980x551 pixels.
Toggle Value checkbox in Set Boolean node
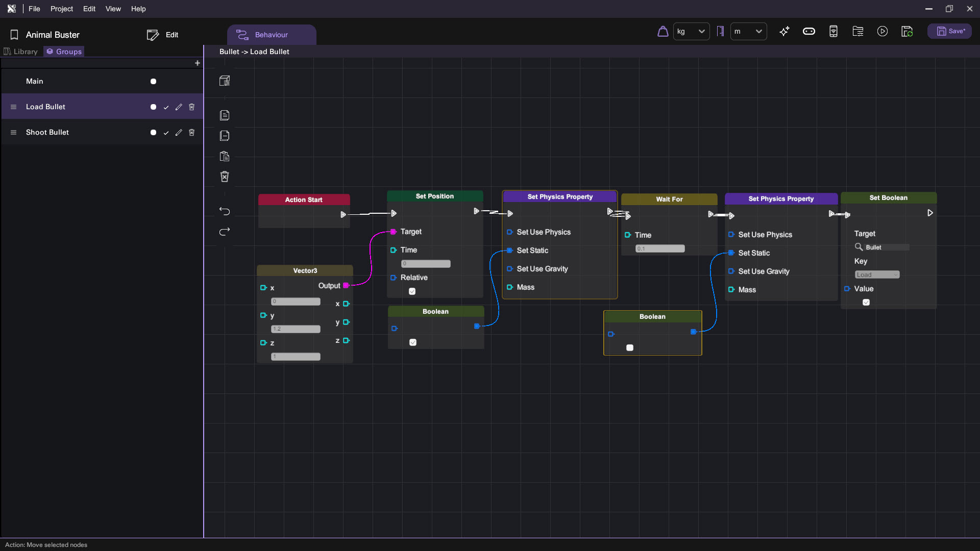(866, 303)
